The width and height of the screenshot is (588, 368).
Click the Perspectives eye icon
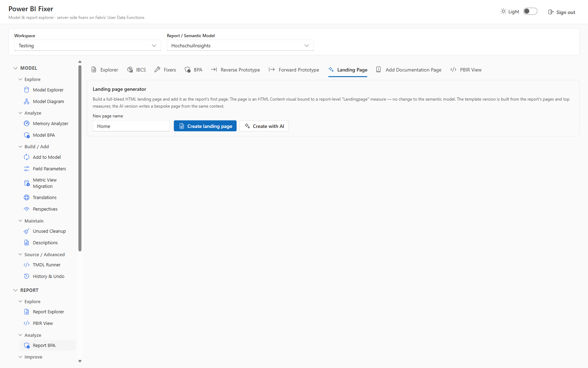[x=27, y=209]
